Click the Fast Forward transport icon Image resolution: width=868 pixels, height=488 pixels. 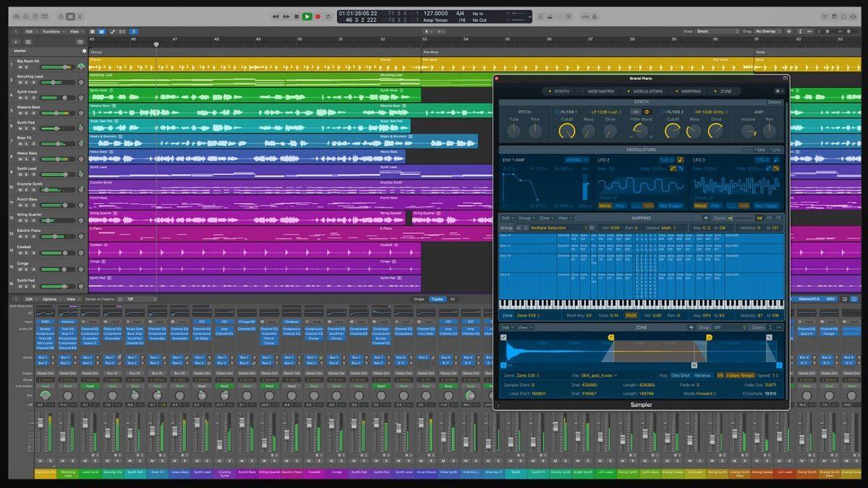tap(286, 16)
